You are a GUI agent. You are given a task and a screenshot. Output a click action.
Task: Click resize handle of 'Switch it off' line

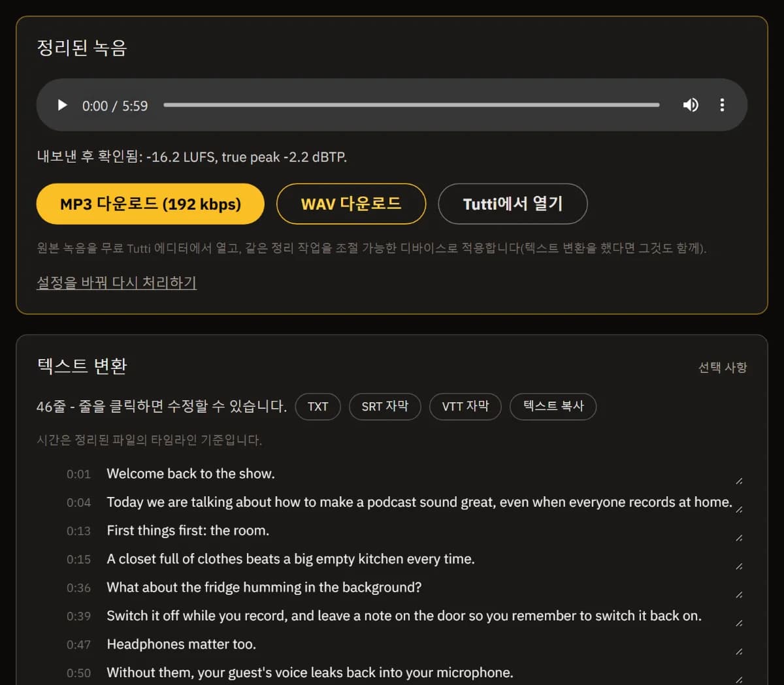(739, 623)
